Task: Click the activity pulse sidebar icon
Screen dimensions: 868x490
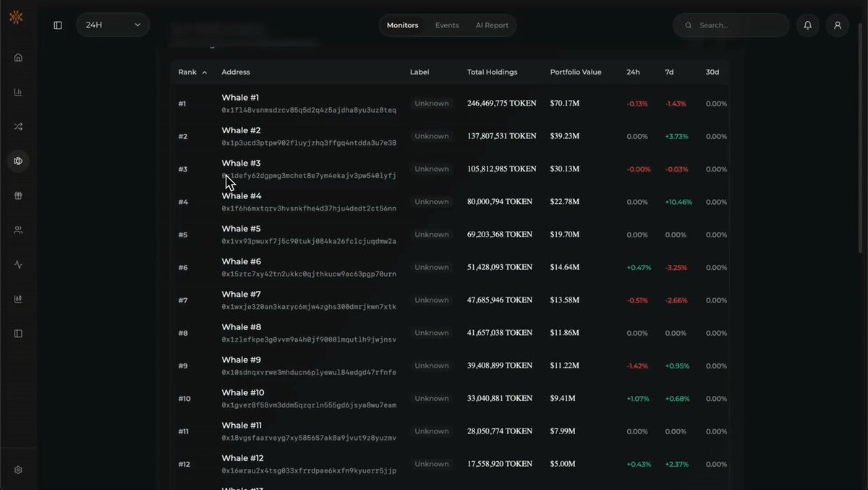Action: pos(18,264)
